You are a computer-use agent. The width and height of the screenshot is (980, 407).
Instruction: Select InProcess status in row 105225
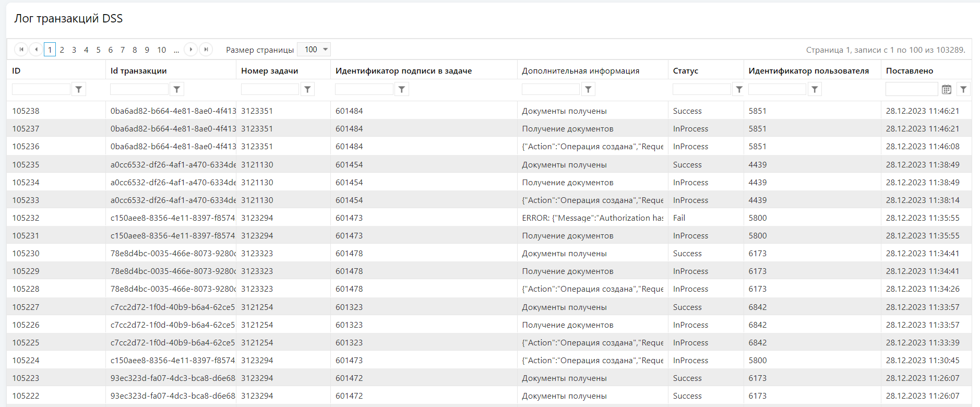(690, 342)
